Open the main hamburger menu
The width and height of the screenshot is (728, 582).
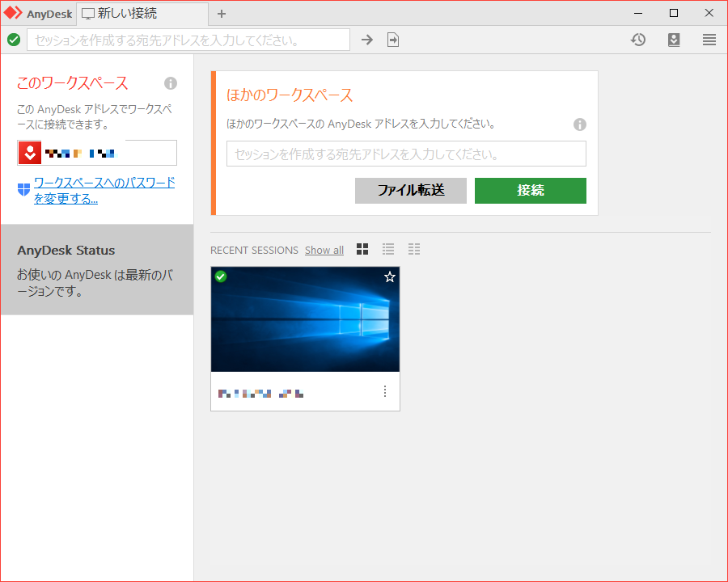[x=709, y=39]
